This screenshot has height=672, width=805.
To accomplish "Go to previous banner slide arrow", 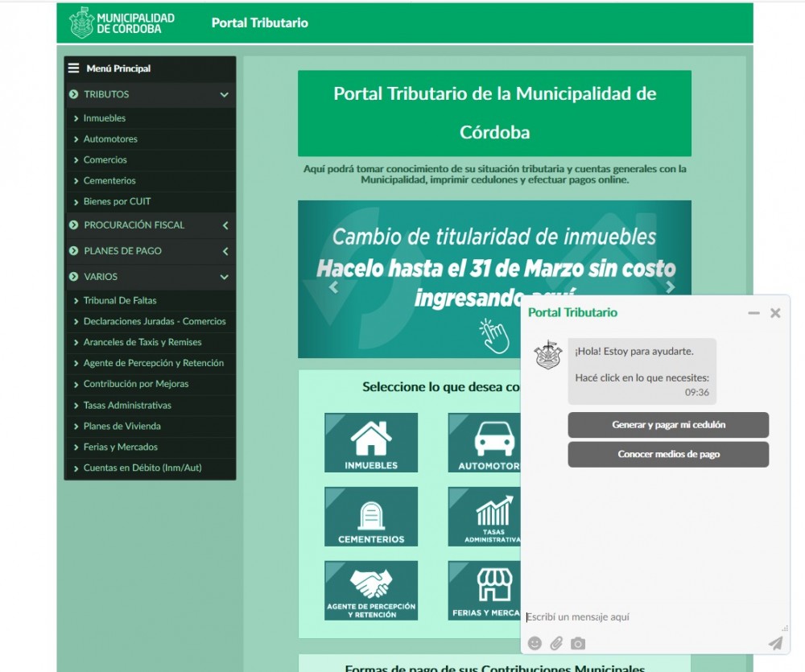I will tap(334, 287).
